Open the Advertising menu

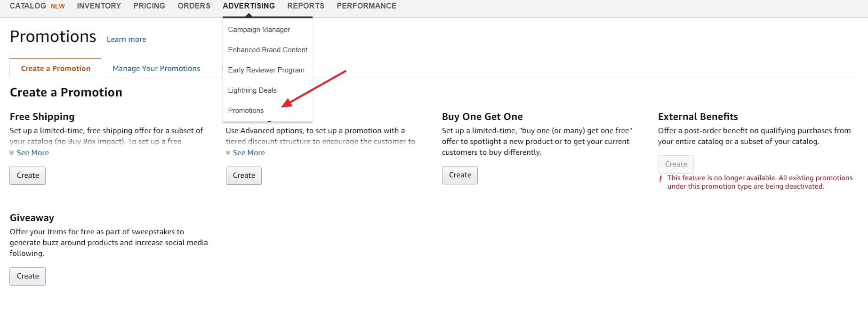point(249,6)
